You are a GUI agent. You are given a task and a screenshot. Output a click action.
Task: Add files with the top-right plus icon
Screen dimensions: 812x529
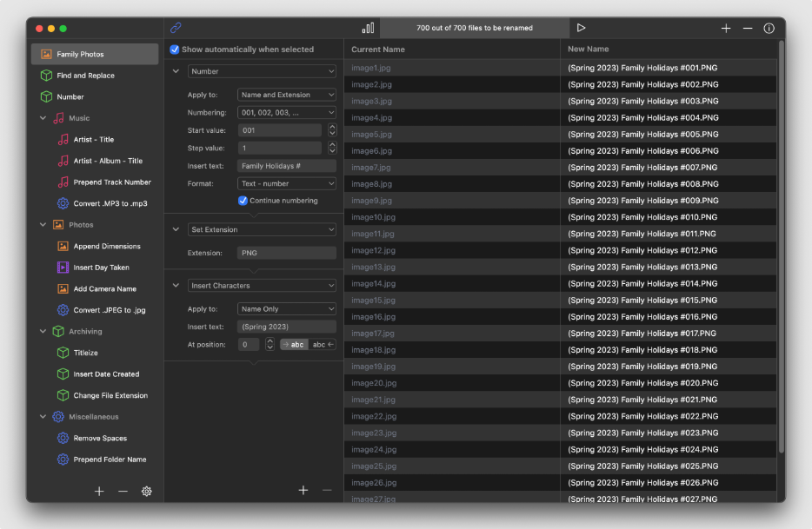[726, 29]
